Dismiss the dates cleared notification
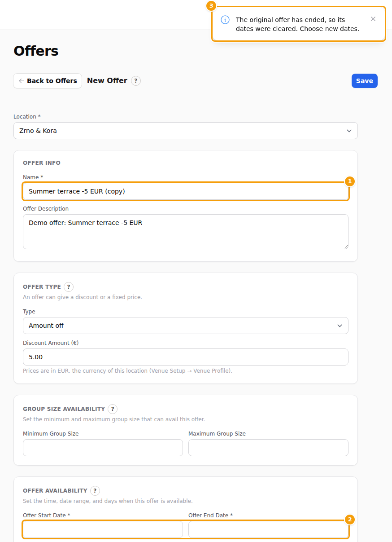392x542 pixels. (373, 19)
